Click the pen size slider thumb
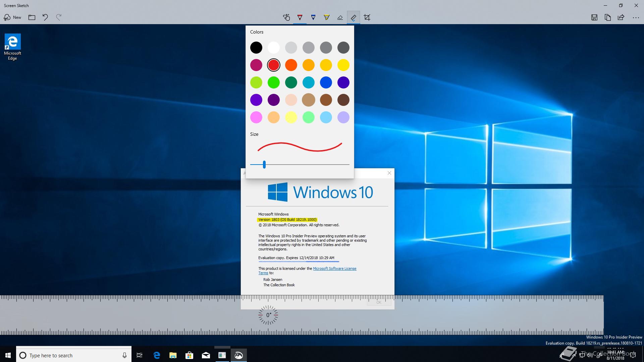The width and height of the screenshot is (644, 362). (264, 165)
